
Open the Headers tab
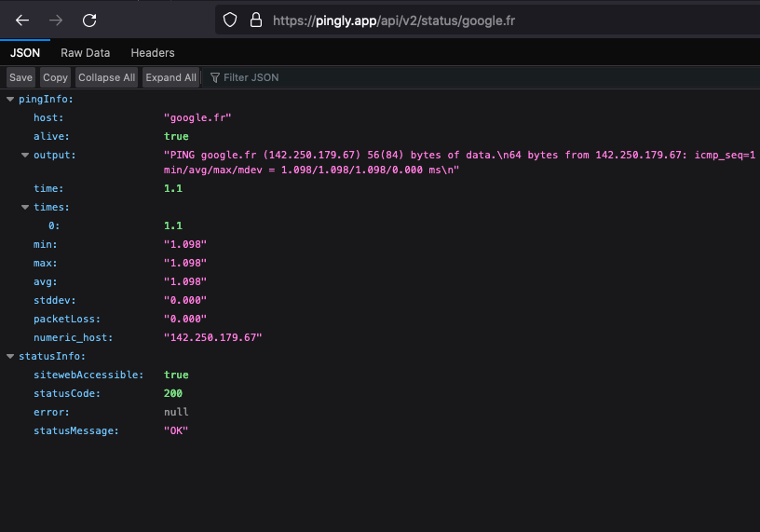[x=153, y=53]
